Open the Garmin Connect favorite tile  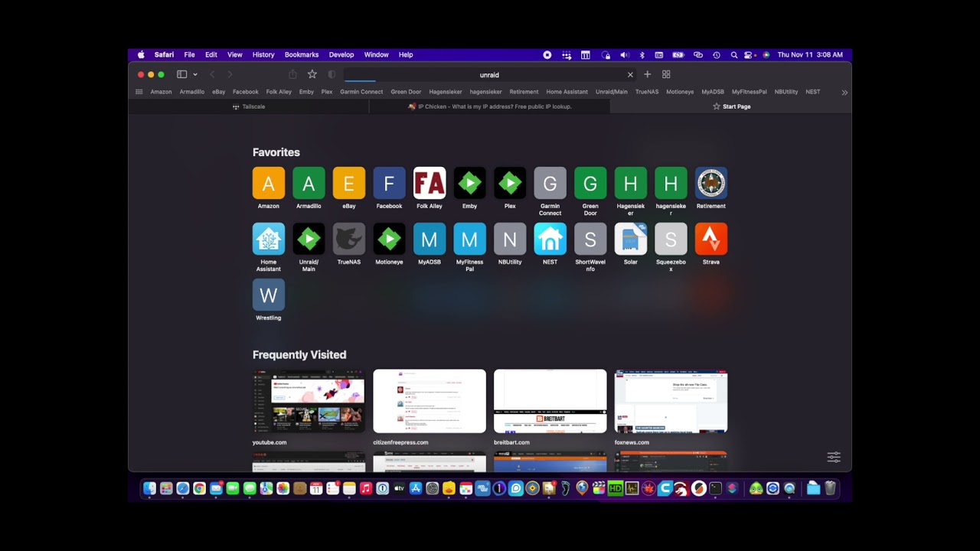[x=550, y=184]
